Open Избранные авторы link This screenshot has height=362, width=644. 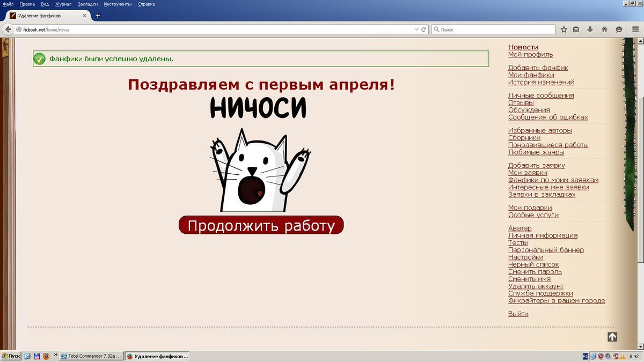coord(540,130)
